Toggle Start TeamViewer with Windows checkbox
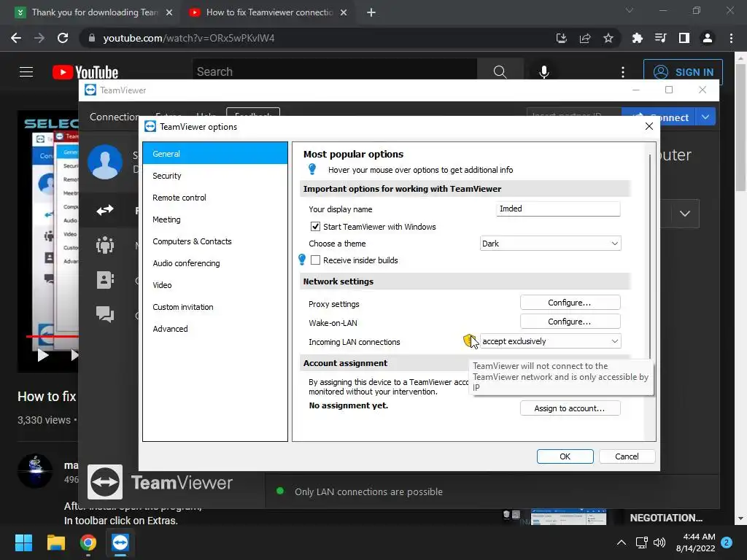 315,227
